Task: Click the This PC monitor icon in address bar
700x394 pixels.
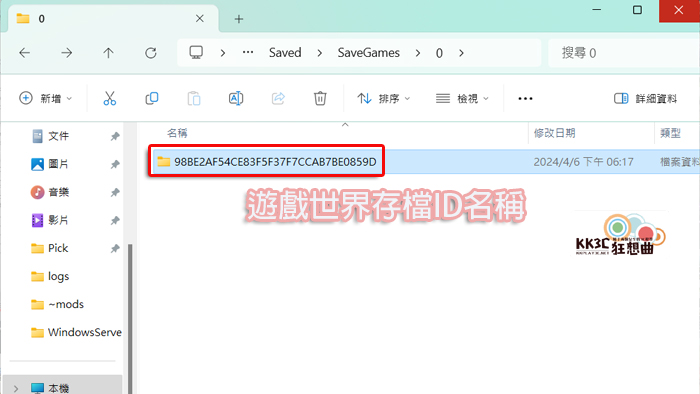Action: [x=196, y=53]
